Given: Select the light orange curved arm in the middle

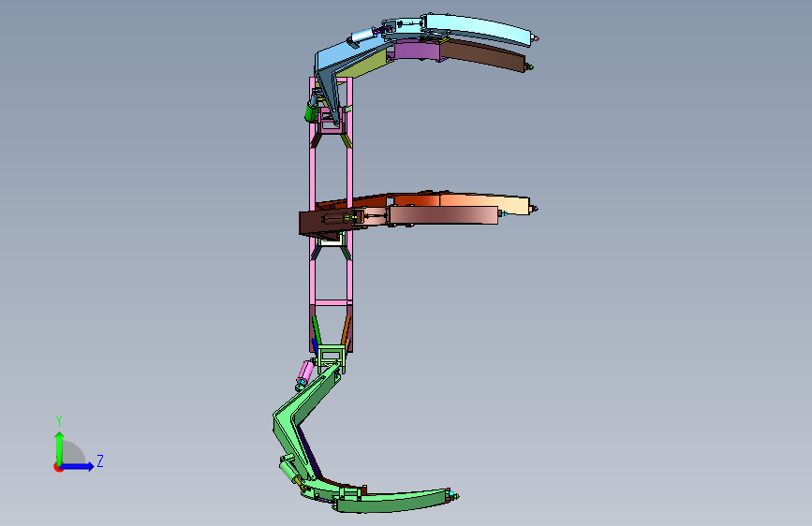Looking at the screenshot, I should pos(484,202).
